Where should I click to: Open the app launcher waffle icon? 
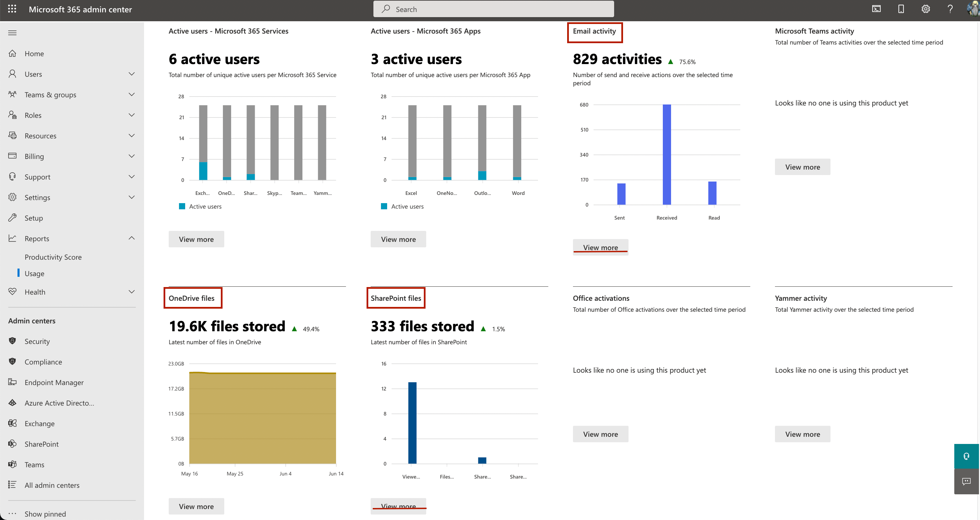12,9
